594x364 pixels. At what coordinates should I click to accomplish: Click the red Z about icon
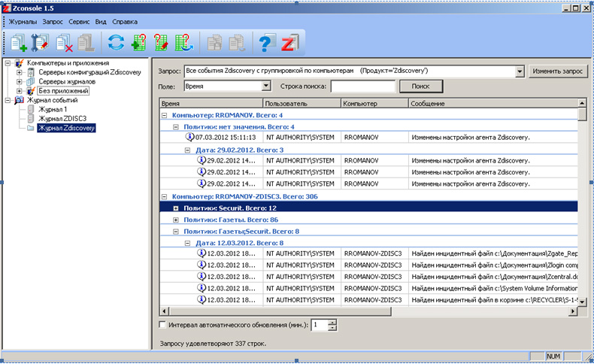288,43
